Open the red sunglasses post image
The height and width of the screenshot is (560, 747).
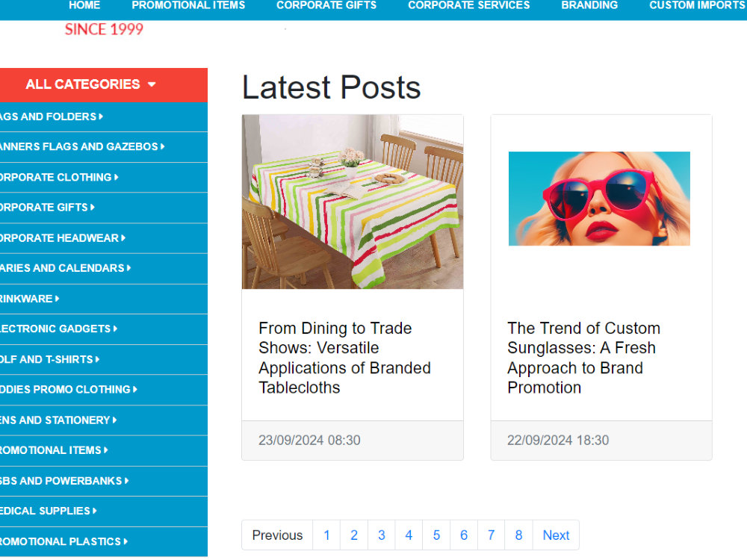pos(599,199)
